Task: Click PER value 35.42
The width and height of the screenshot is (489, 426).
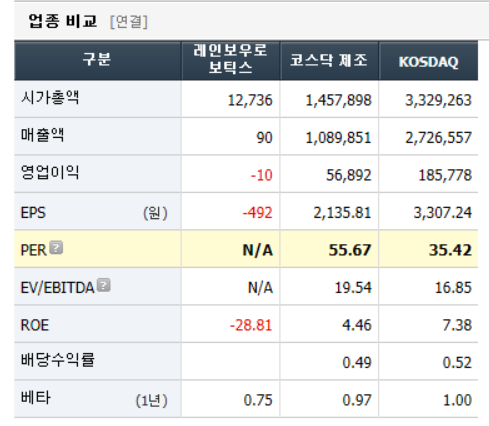Action: (x=450, y=250)
